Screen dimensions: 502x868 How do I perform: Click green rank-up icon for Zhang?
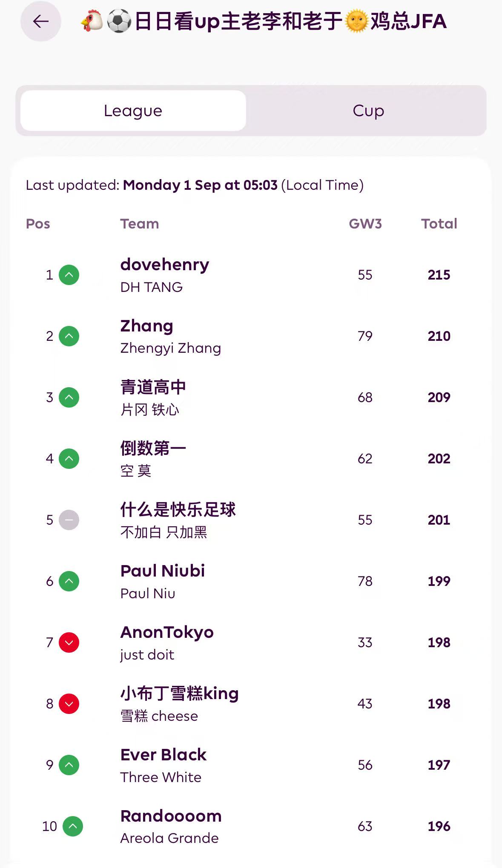[69, 336]
